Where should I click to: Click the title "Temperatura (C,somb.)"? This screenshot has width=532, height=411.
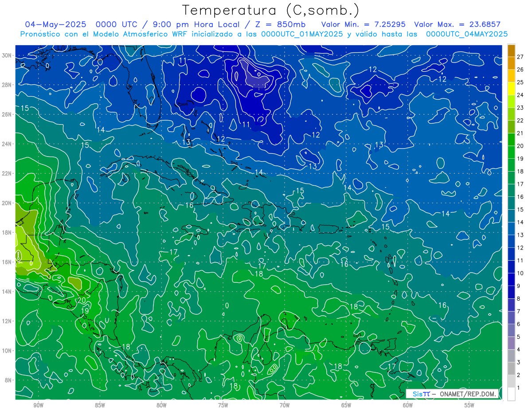tap(271, 10)
